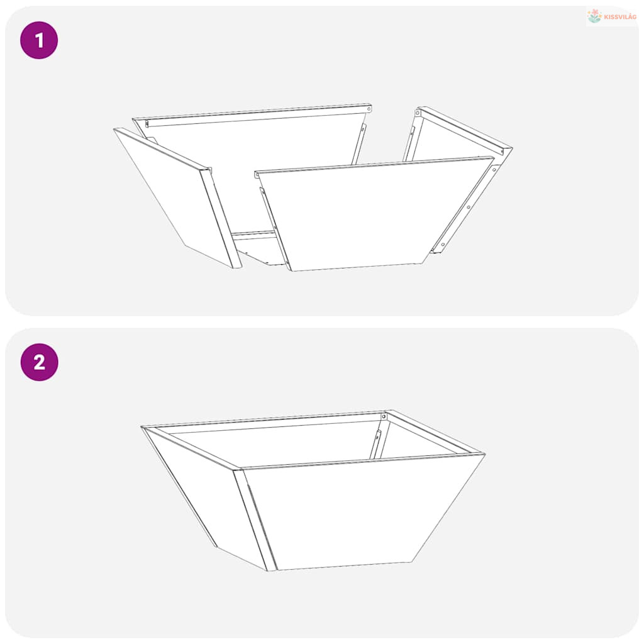The height and width of the screenshot is (644, 644).
Task: Click the angled bracket strip on front panel's right edge
Action: click(464, 209)
